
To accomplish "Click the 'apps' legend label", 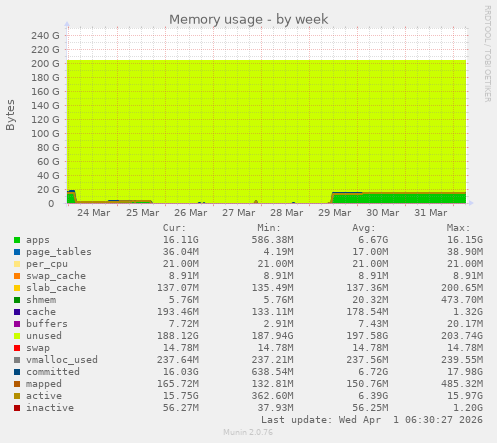I will 38,240.
